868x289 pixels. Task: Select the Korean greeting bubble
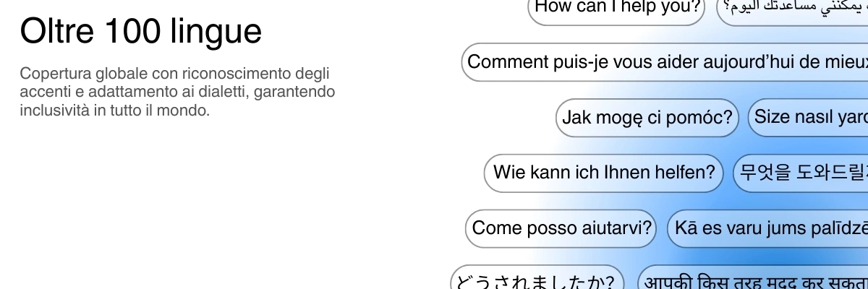point(800,173)
